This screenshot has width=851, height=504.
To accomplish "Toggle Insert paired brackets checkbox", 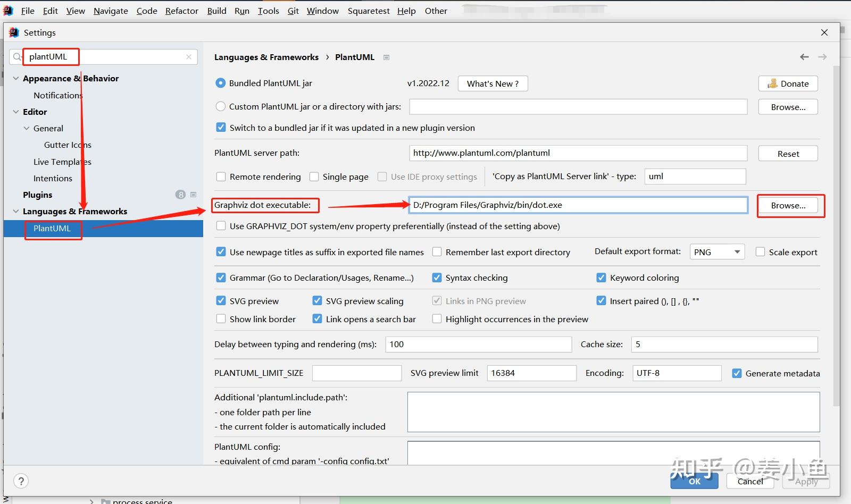I will (601, 301).
